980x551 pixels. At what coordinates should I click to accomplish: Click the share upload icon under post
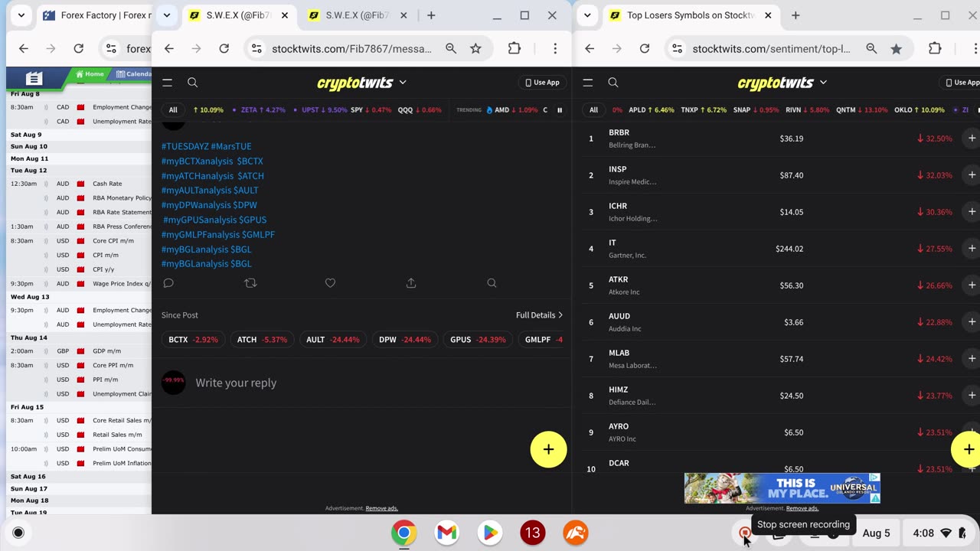[x=411, y=283]
